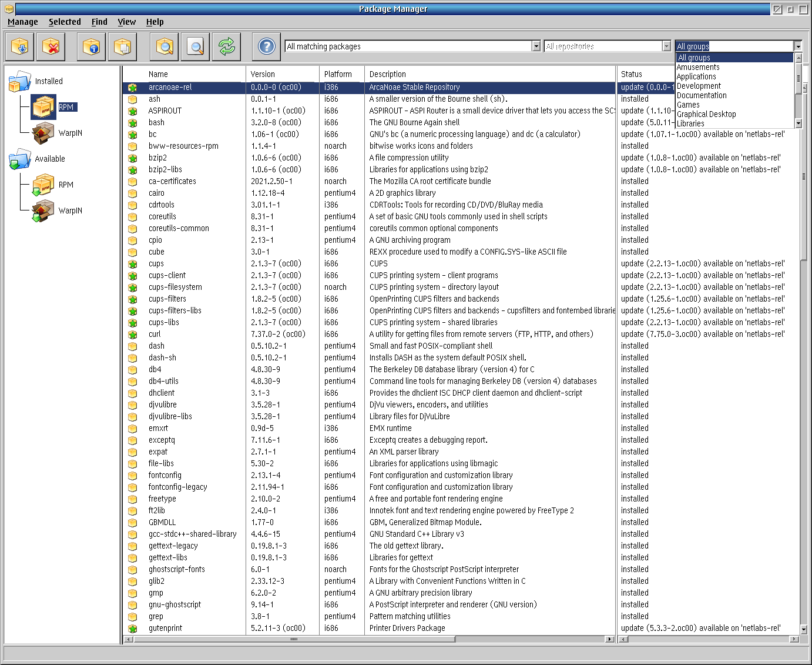Choose 'Development' from the groups list
Screen dimensions: 812x665
point(699,86)
